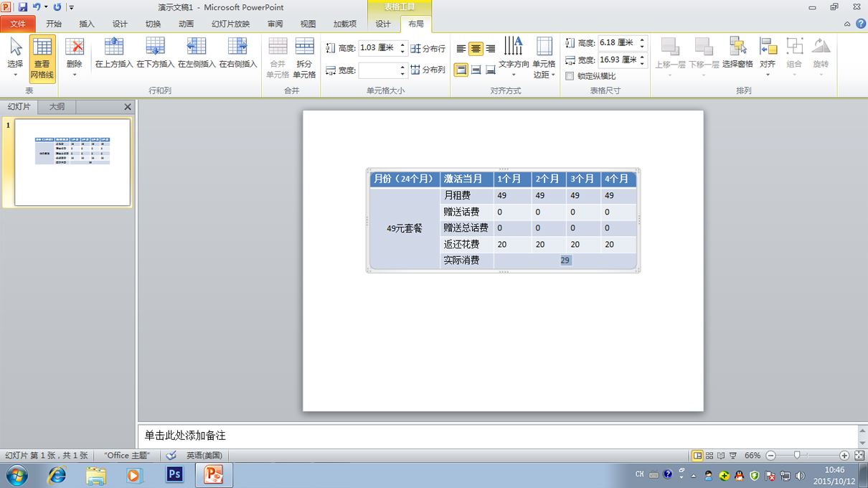Click the Insert Left (在左侧插入) icon
Screen dimensions: 868x488
[x=197, y=47]
